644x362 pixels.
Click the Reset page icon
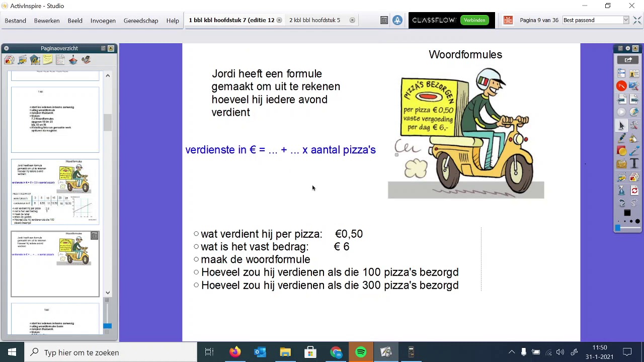coord(634,191)
